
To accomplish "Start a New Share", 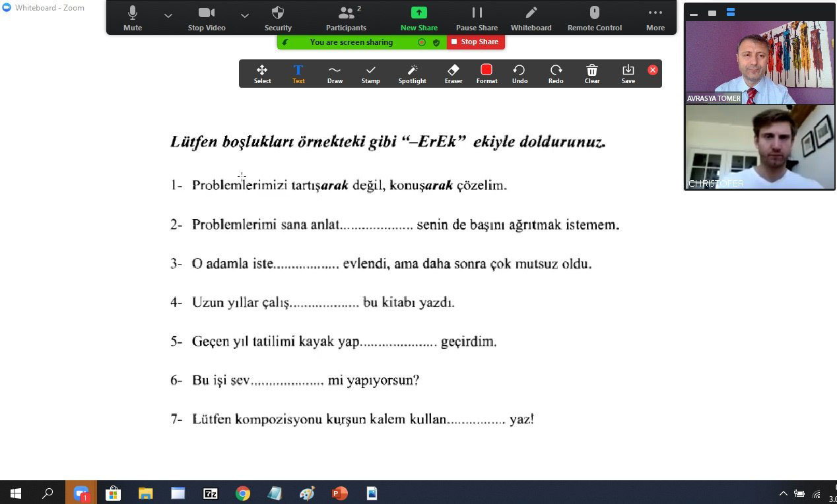I will (x=419, y=18).
